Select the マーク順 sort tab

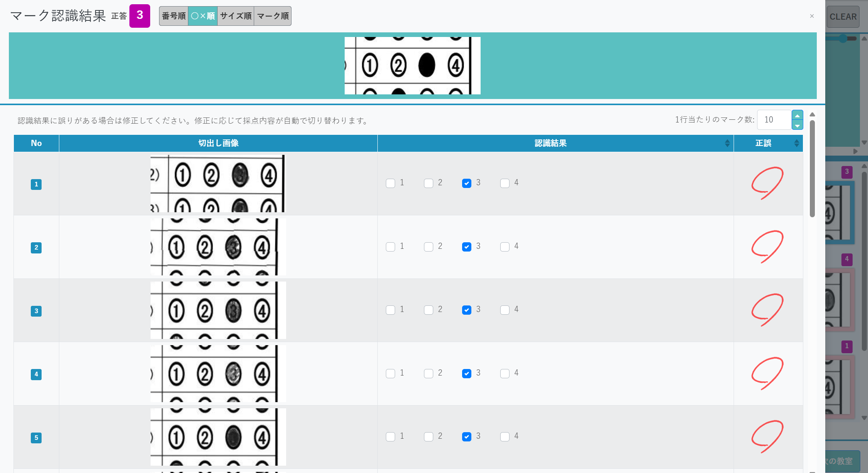point(273,16)
